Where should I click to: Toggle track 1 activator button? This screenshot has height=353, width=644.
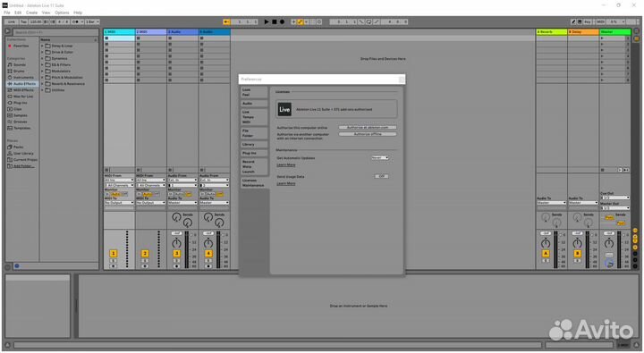114,253
